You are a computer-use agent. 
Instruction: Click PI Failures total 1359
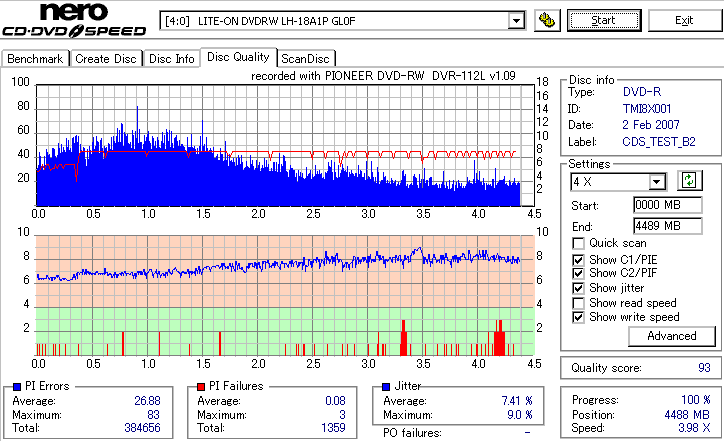333,428
